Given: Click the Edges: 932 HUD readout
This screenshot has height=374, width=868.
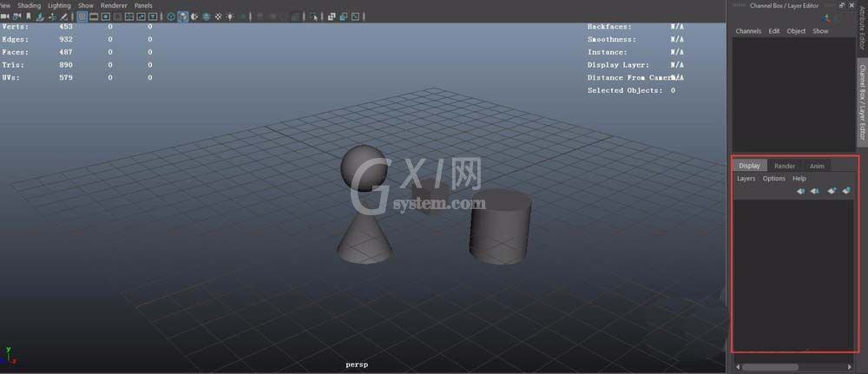Looking at the screenshot, I should tap(37, 39).
